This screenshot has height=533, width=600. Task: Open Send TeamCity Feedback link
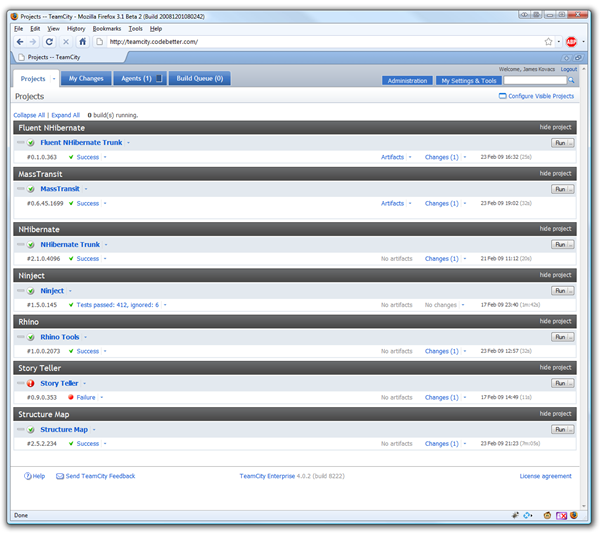pos(100,476)
